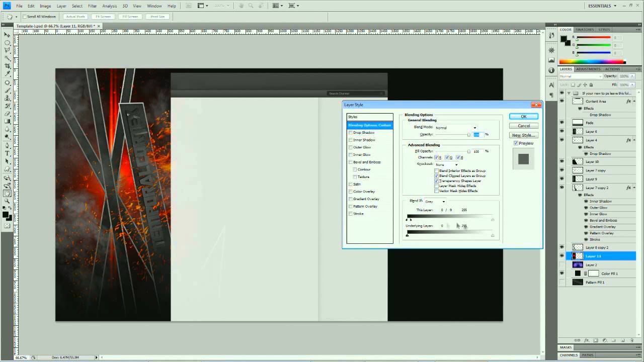644x362 pixels.
Task: Switch to the Actions tab
Action: click(x=612, y=69)
